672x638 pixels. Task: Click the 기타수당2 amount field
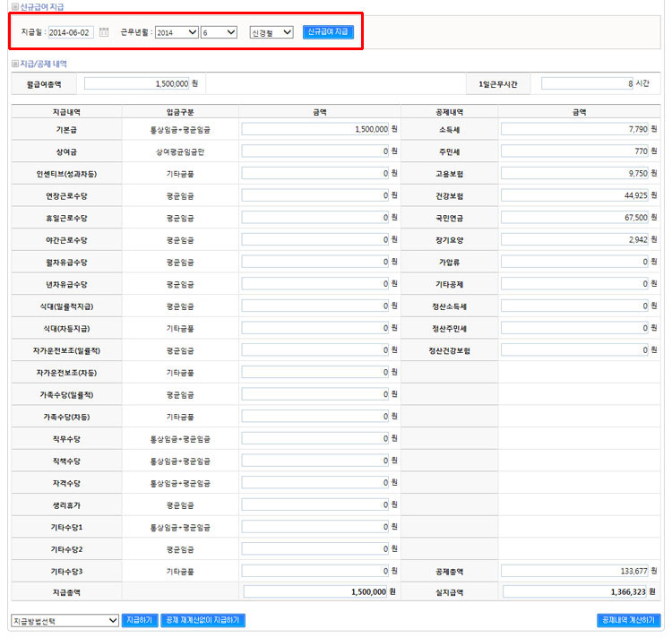pyautogui.click(x=315, y=549)
